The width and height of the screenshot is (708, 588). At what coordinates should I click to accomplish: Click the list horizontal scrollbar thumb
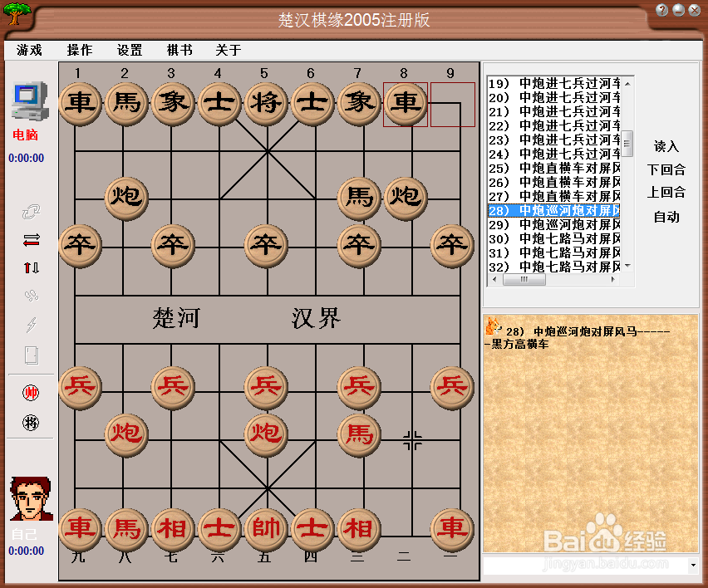pyautogui.click(x=524, y=280)
